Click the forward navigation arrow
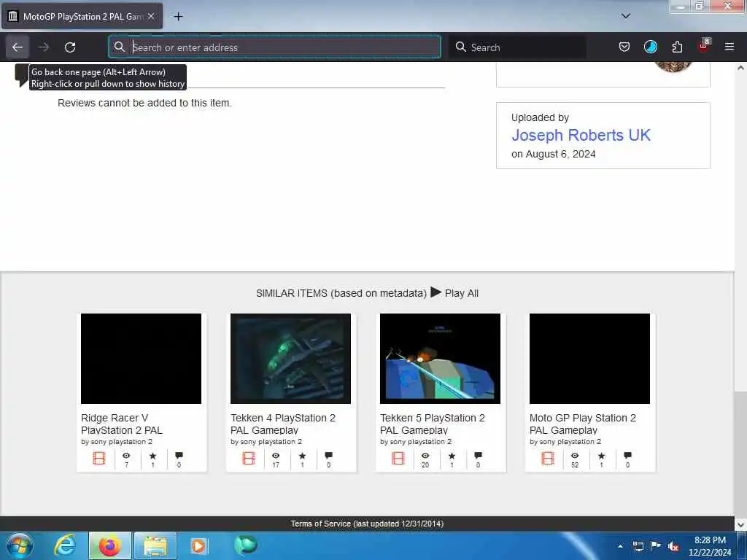The width and height of the screenshot is (747, 560). (44, 47)
